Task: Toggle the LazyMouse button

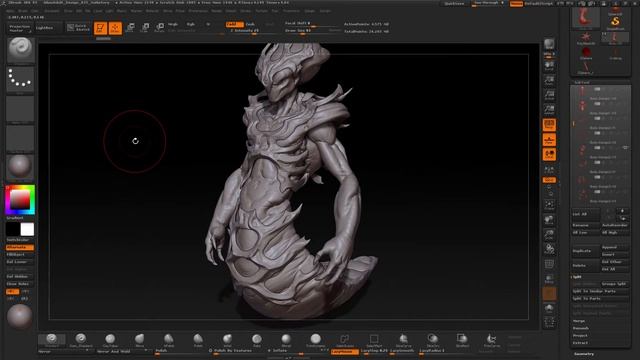Action: 344,351
